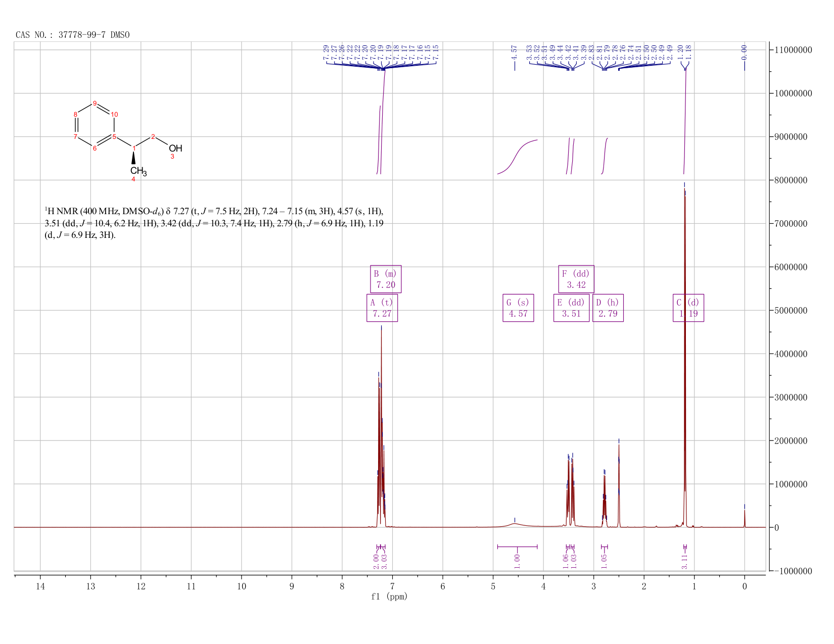Click the broad OH integral curve near 4.57 ppm
The height and width of the screenshot is (644, 834).
coord(517,157)
